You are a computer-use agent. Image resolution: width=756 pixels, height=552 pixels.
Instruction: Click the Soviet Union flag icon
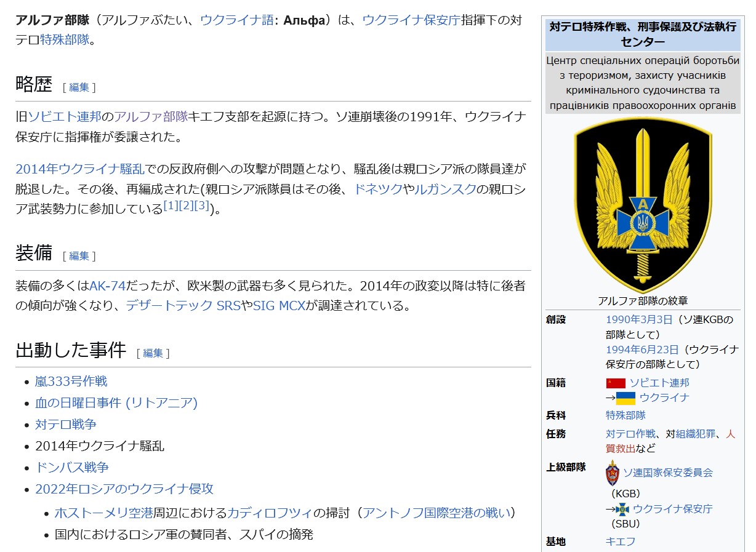(616, 383)
